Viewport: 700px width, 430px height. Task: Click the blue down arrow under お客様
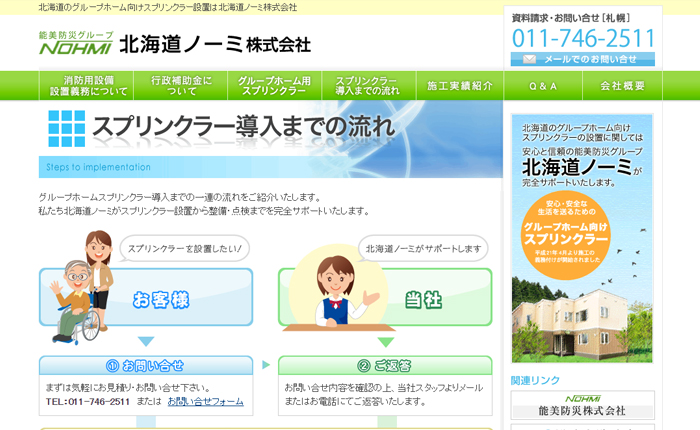coord(146,341)
